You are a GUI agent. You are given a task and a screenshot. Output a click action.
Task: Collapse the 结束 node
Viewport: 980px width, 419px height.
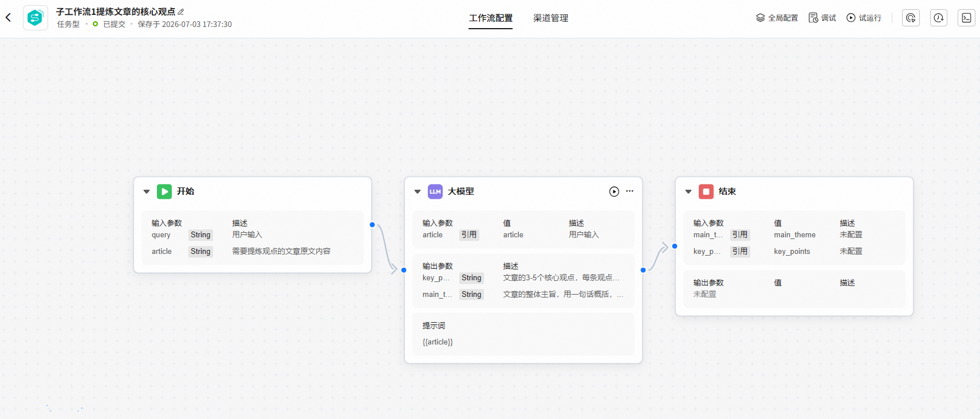click(x=688, y=191)
